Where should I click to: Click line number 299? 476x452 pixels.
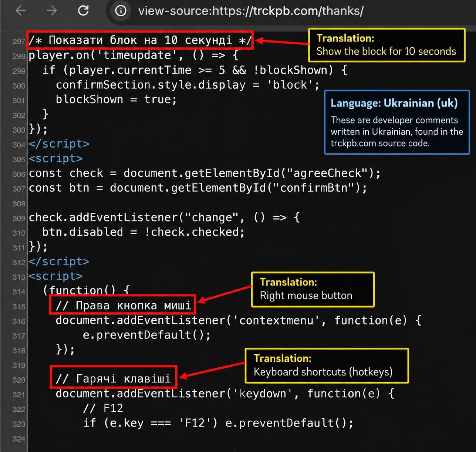pos(19,71)
